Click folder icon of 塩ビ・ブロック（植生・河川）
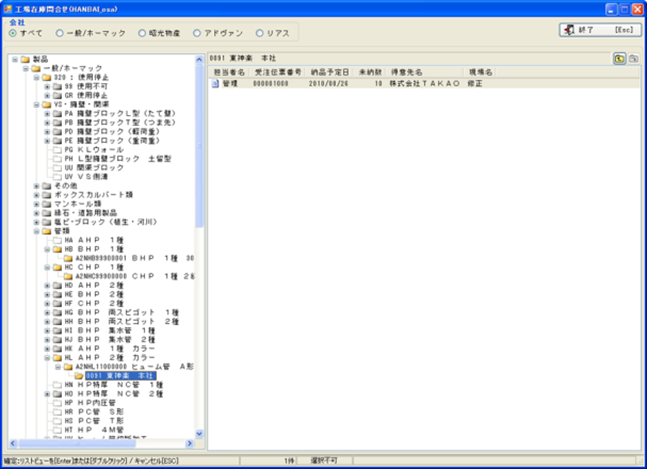 tap(47, 222)
